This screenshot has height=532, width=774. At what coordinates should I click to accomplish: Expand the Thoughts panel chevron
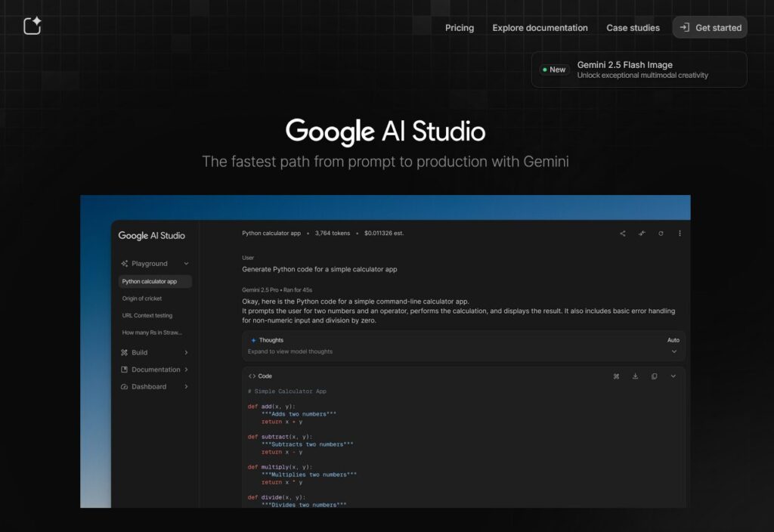(x=673, y=351)
